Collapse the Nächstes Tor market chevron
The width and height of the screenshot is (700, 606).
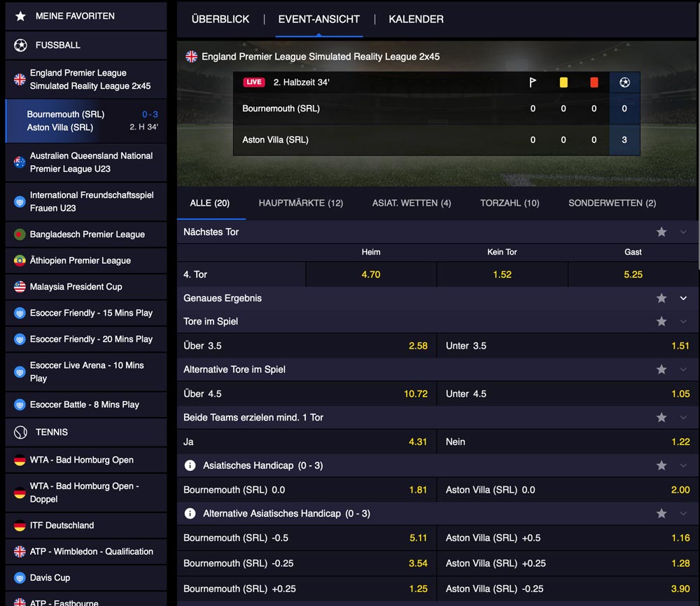(x=684, y=232)
